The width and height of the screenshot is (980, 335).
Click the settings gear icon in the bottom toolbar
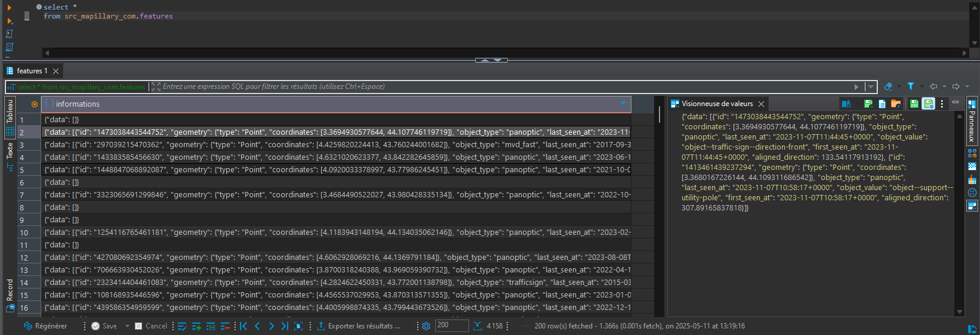click(426, 326)
